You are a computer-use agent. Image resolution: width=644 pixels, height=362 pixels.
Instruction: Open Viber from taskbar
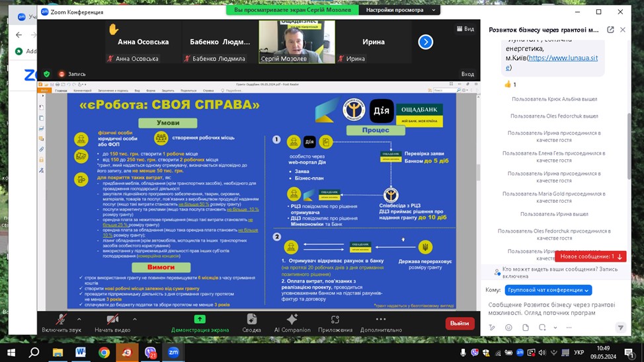pyautogui.click(x=150, y=353)
